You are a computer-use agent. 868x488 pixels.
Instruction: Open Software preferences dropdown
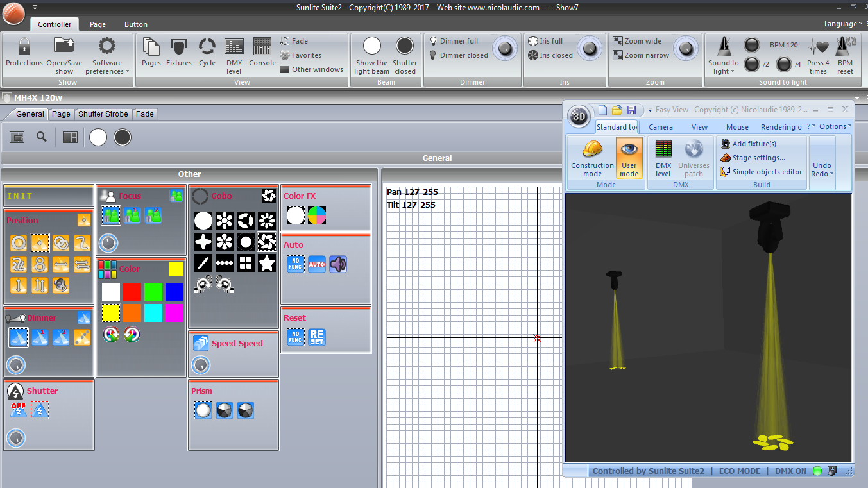click(107, 55)
